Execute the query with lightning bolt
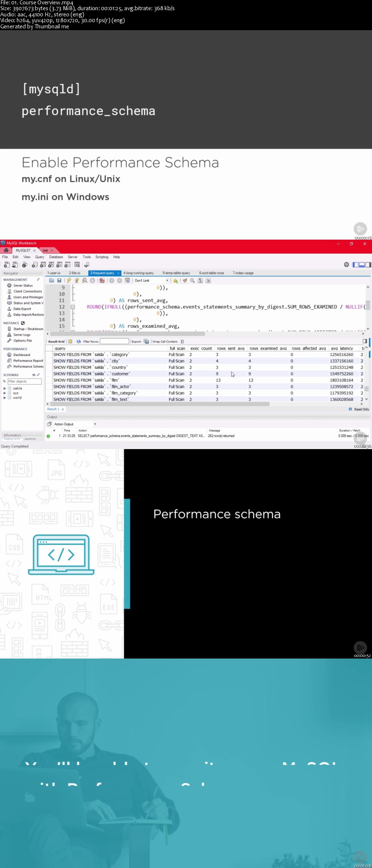Screen dimensions: 372x868 [69, 280]
